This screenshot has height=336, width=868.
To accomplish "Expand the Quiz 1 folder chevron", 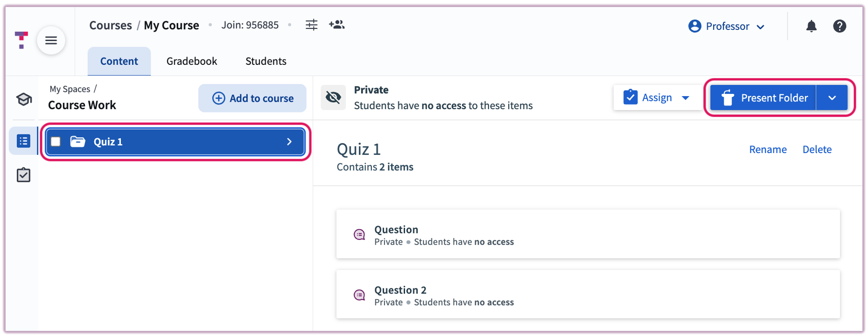I will tap(289, 141).
